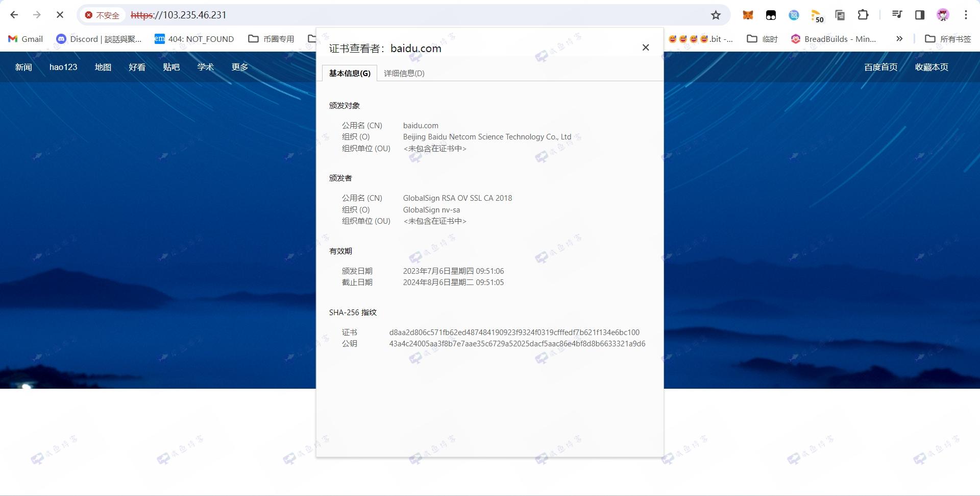The height and width of the screenshot is (496, 980).
Task: Stop page loading with the X button
Action: 60,15
